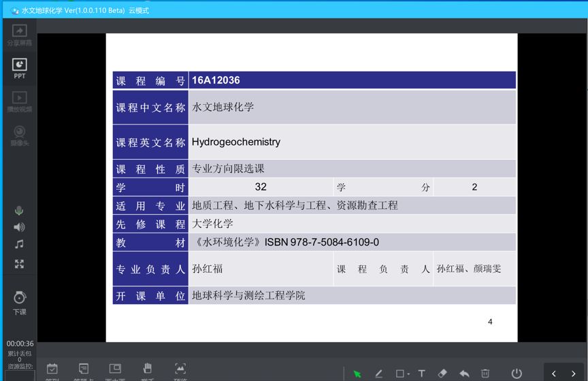Toggle fullscreen with the expand arrows icon
Viewport: 588px width, 381px height.
point(19,264)
